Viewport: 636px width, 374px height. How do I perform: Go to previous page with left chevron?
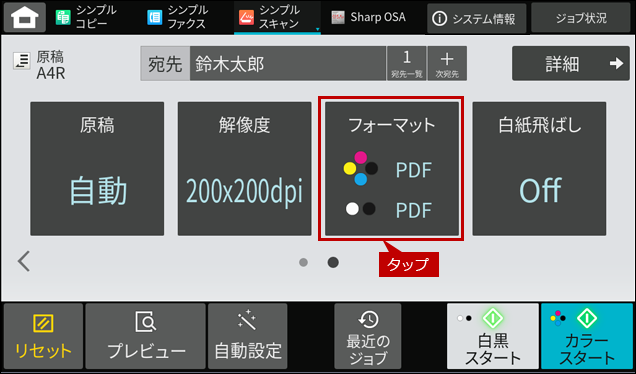tap(24, 262)
